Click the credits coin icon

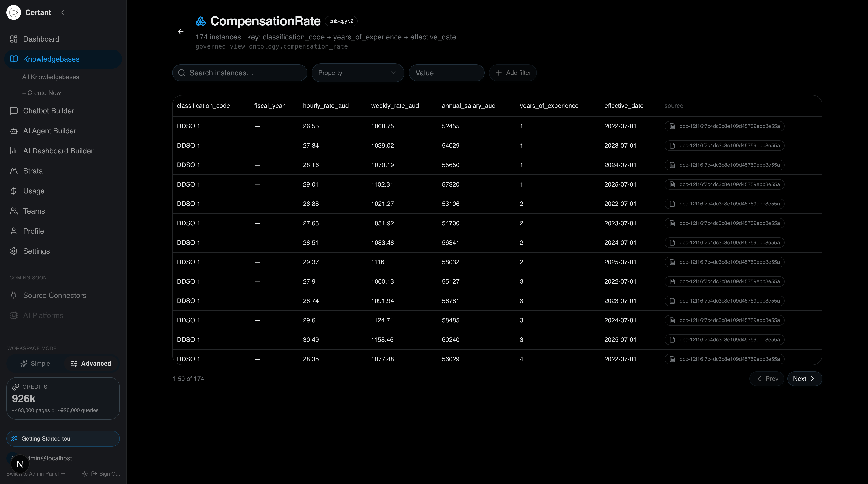(15, 387)
